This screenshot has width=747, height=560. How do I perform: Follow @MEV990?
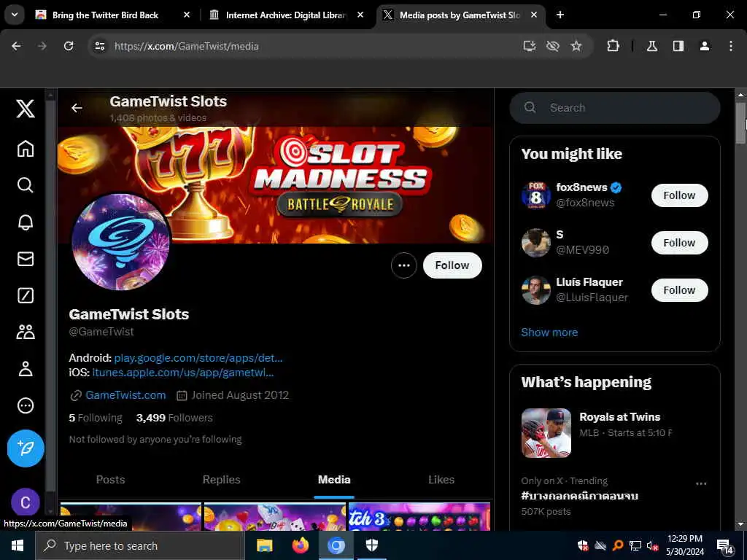679,243
